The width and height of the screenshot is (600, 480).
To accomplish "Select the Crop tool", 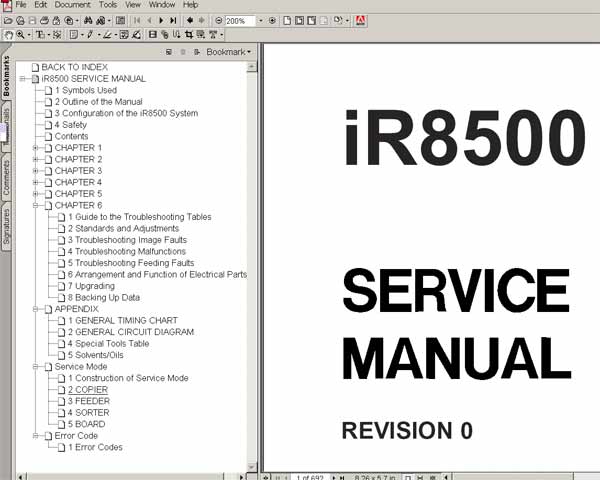I will (x=189, y=35).
